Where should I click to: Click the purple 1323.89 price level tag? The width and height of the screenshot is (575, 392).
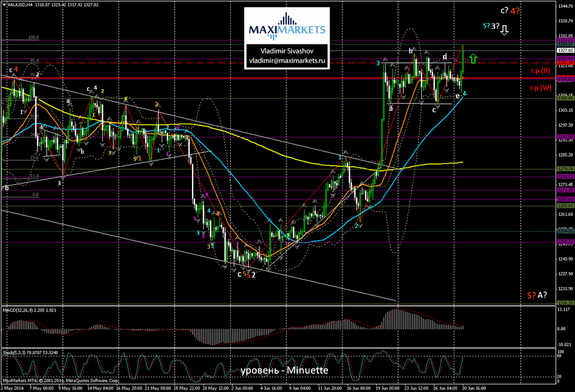565,58
